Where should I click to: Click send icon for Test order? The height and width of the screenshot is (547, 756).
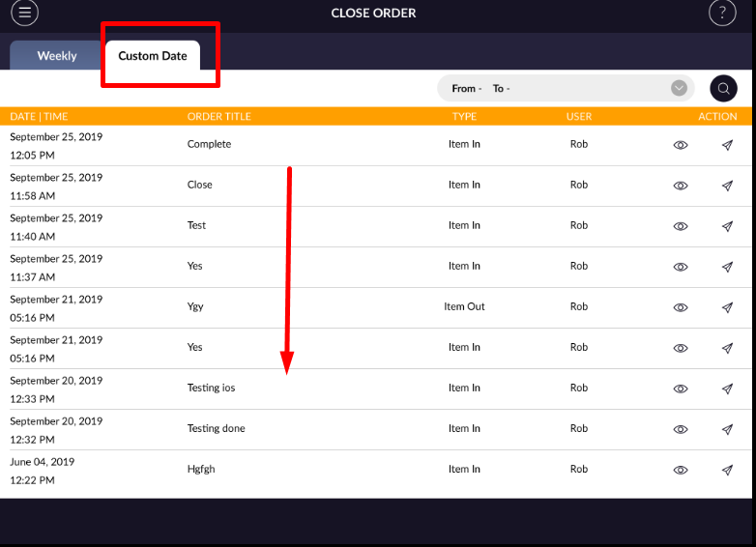click(x=727, y=226)
